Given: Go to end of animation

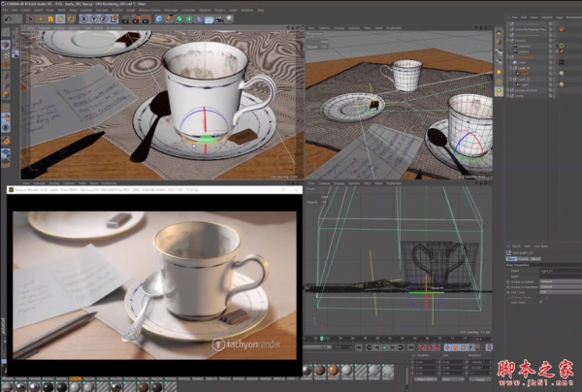Looking at the screenshot, I should click(x=411, y=347).
